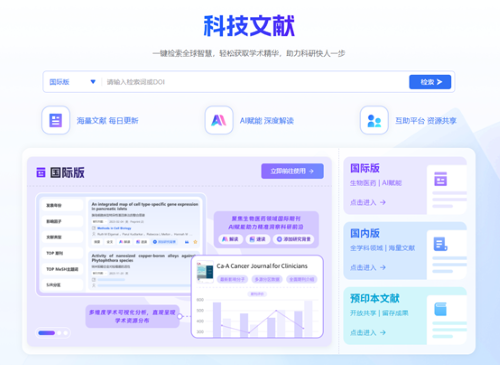Open the 国际版 card in the right column
500x365 pixels.
point(405,186)
